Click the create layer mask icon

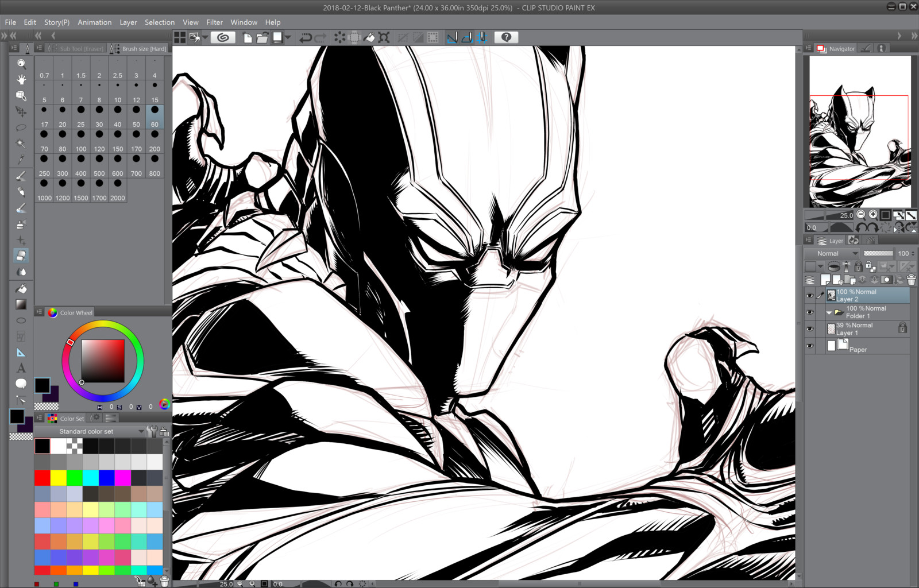(x=887, y=280)
